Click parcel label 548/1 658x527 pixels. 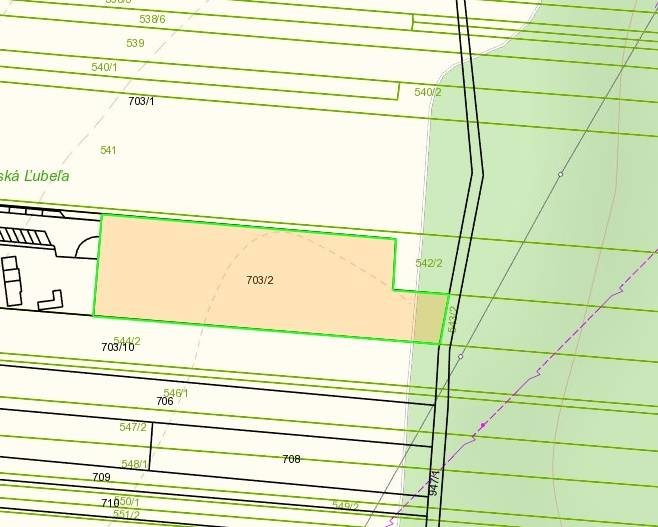click(135, 464)
